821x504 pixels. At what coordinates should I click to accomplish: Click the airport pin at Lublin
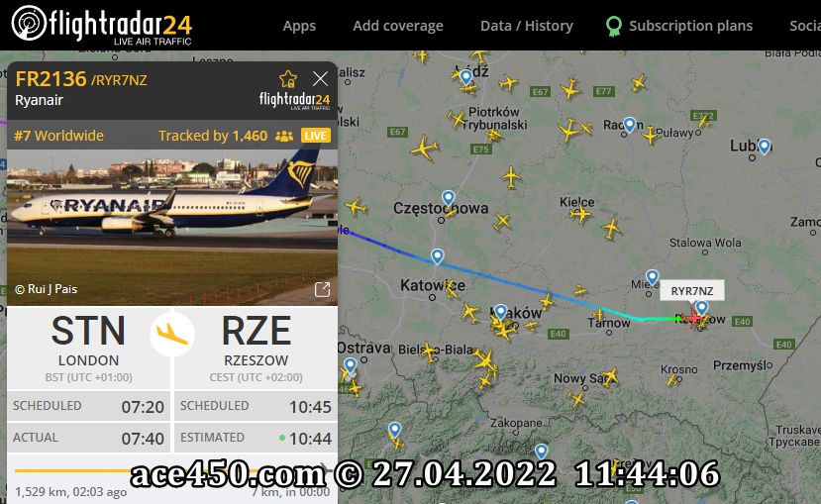click(x=764, y=147)
